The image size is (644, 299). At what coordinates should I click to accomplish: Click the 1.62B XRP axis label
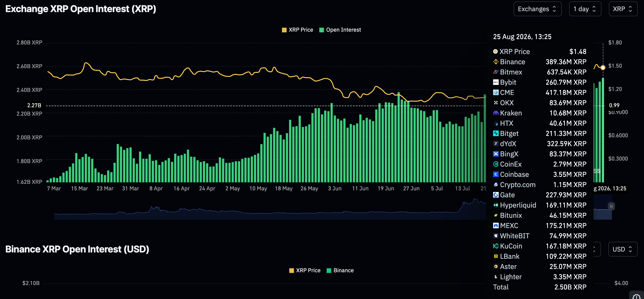pos(29,182)
